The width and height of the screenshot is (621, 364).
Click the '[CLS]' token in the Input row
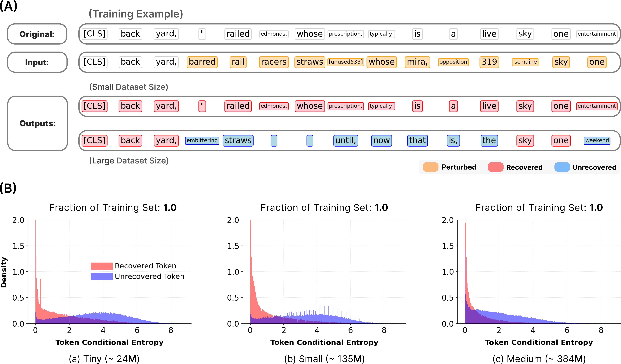[x=95, y=62]
